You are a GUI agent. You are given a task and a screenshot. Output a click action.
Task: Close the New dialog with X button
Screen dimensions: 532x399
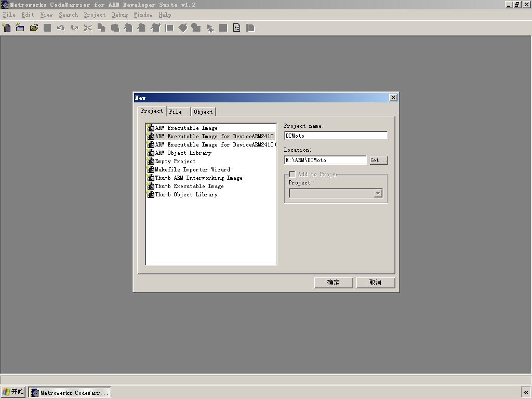(x=393, y=98)
